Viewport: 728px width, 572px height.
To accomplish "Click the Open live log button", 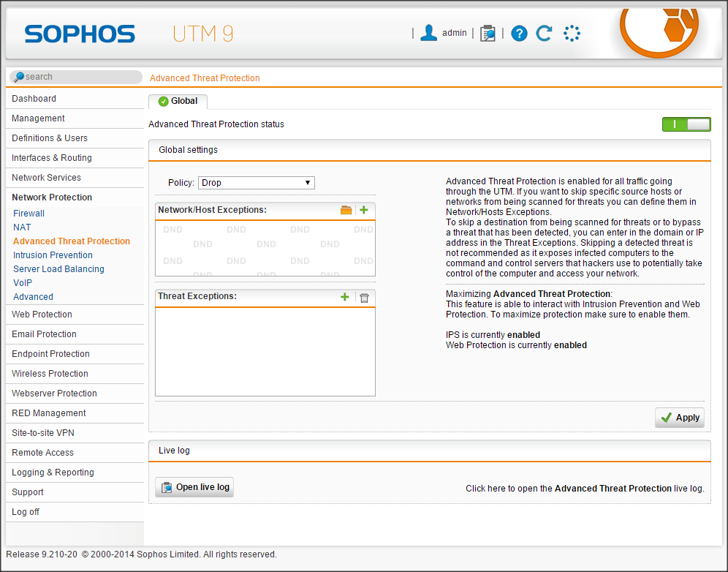I will click(x=194, y=487).
